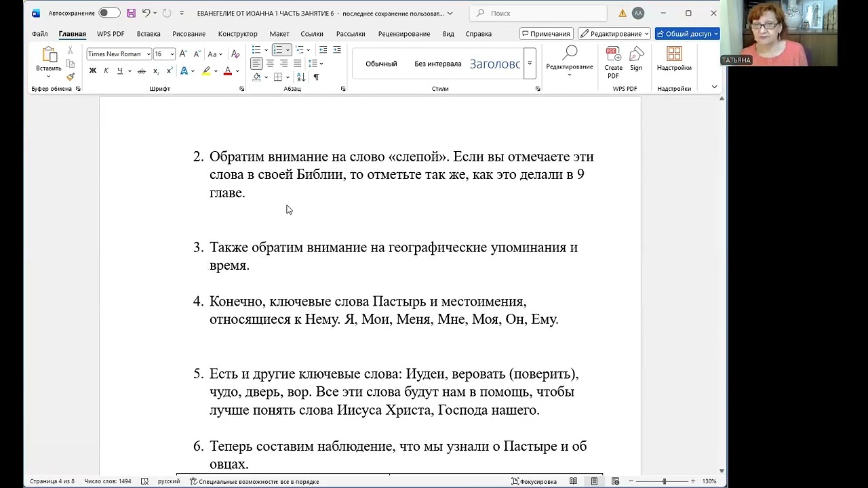This screenshot has height=488, width=868.
Task: Decrease the paragraph indent
Action: point(323,50)
